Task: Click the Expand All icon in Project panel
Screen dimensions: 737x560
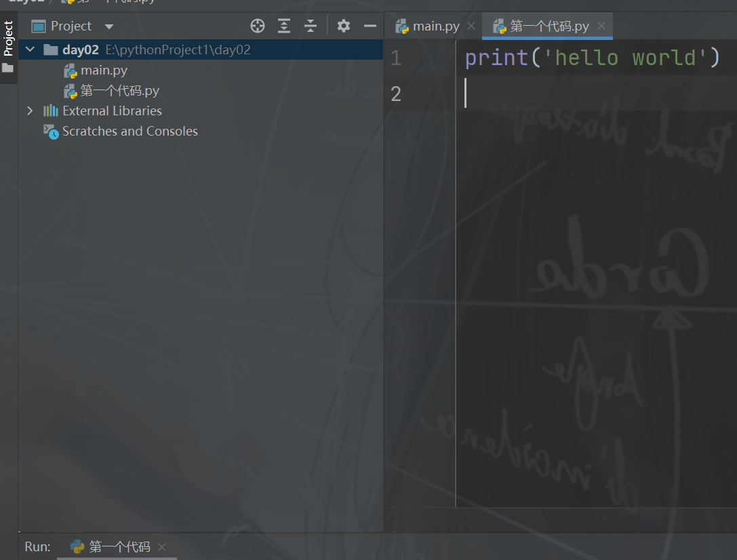Action: (x=284, y=26)
